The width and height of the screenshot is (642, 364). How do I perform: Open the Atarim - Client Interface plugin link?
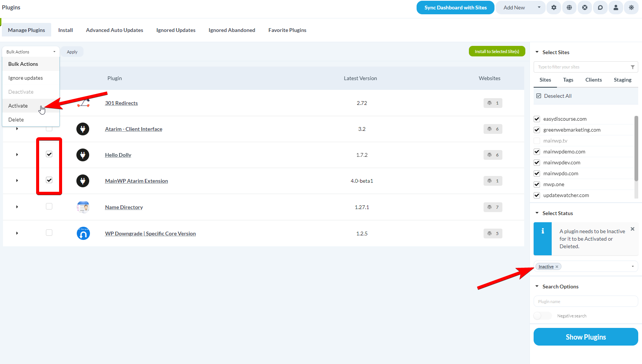point(134,129)
